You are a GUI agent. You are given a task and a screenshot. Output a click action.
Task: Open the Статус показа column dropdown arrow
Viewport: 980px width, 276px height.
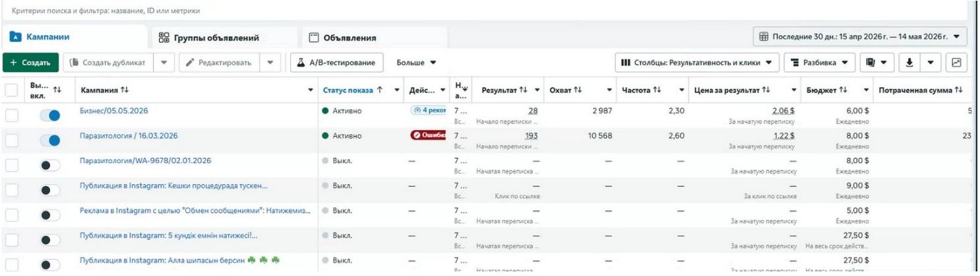click(x=398, y=90)
